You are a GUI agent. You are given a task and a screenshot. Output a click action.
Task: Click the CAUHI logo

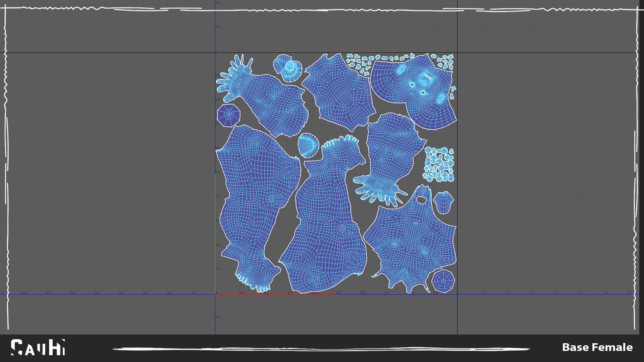pos(38,347)
